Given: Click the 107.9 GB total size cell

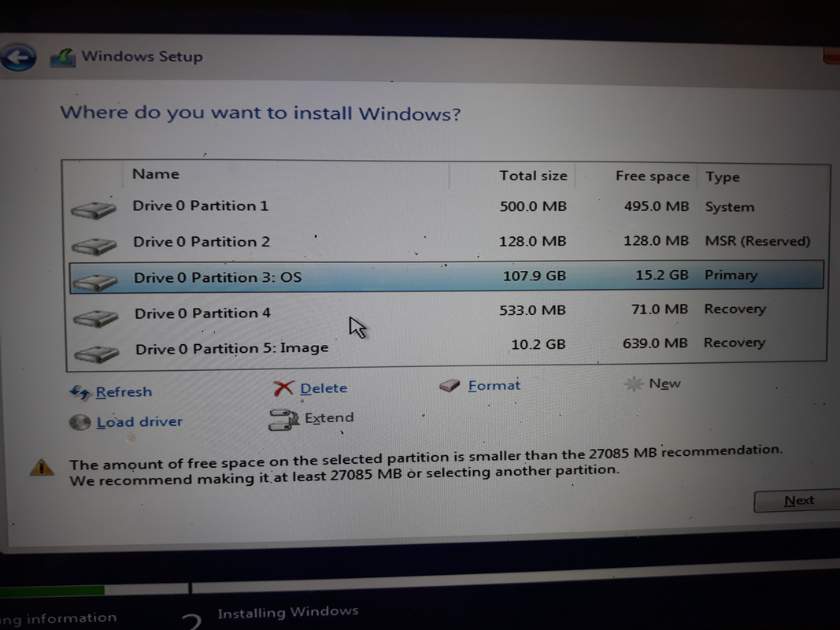Looking at the screenshot, I should pyautogui.click(x=534, y=276).
